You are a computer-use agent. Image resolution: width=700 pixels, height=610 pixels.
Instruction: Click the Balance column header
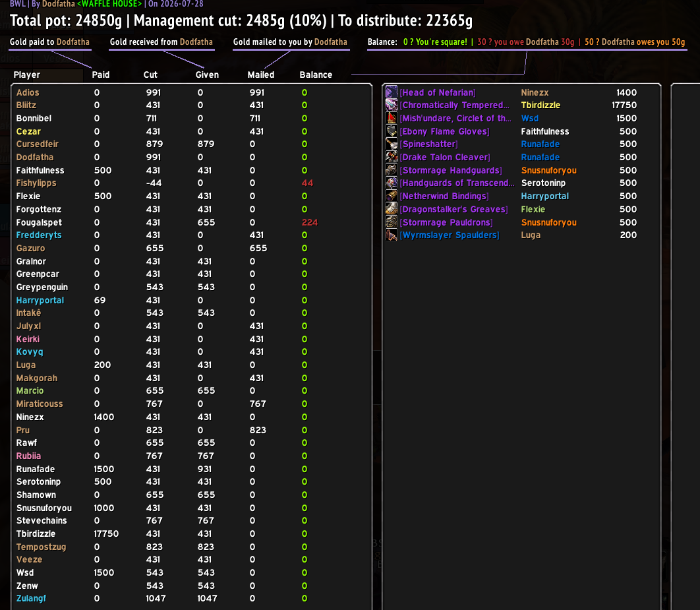(316, 75)
